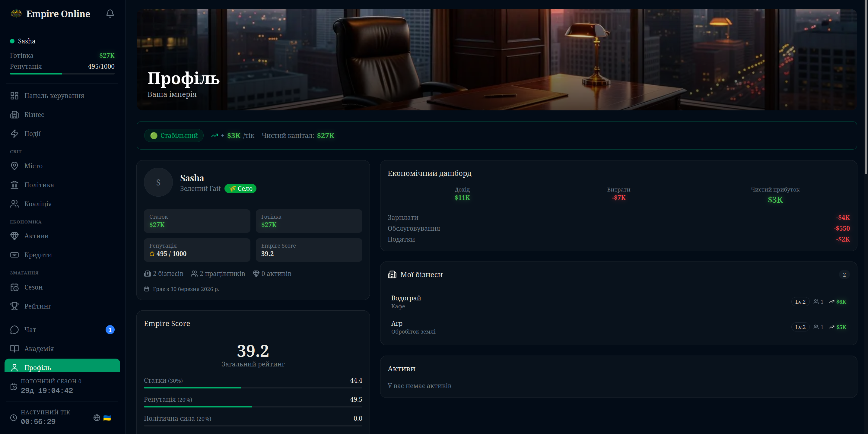Click the notifications bell icon
This screenshot has width=868, height=434.
[110, 14]
